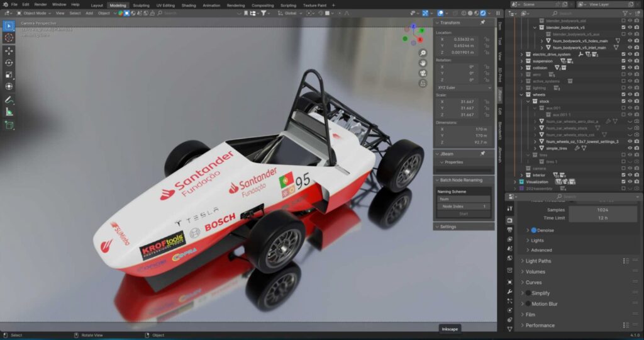The width and height of the screenshot is (644, 340).
Task: Open the File menu
Action: click(x=14, y=4)
